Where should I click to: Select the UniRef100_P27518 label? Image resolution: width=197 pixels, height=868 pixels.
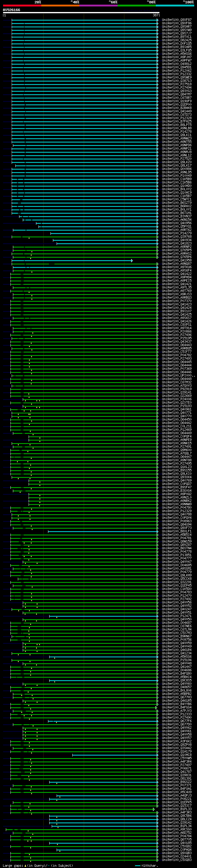click(177, 84)
